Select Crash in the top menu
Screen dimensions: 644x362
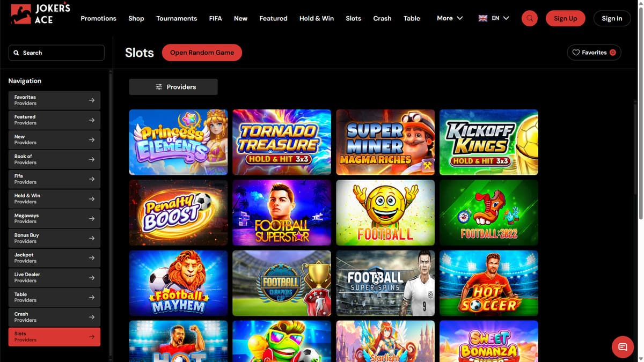[x=382, y=18]
